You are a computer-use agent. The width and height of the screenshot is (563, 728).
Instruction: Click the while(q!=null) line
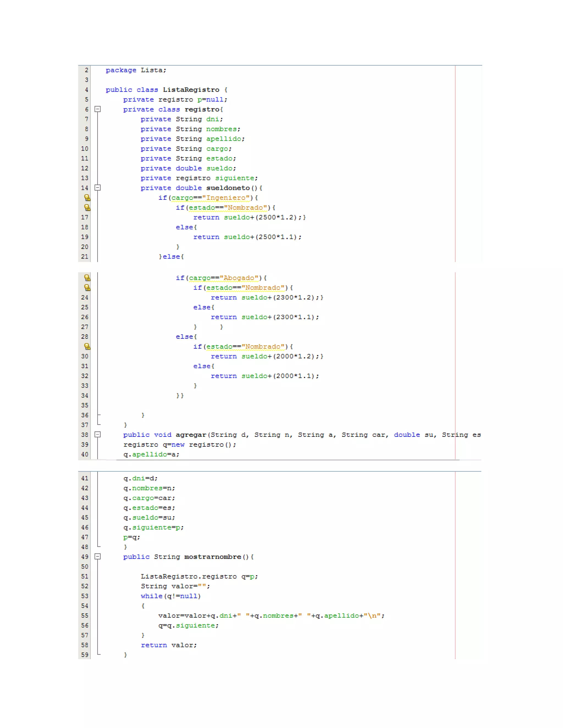point(170,596)
